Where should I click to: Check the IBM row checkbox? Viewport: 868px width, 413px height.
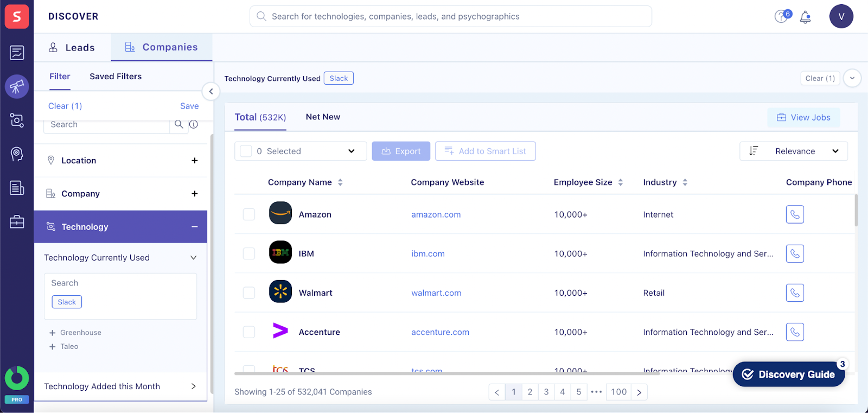click(x=249, y=253)
